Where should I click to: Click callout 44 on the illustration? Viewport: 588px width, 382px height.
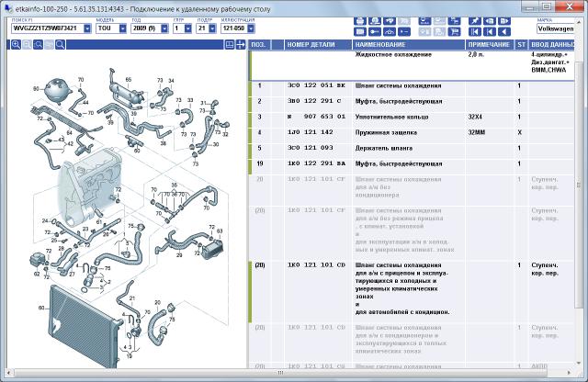(85, 102)
